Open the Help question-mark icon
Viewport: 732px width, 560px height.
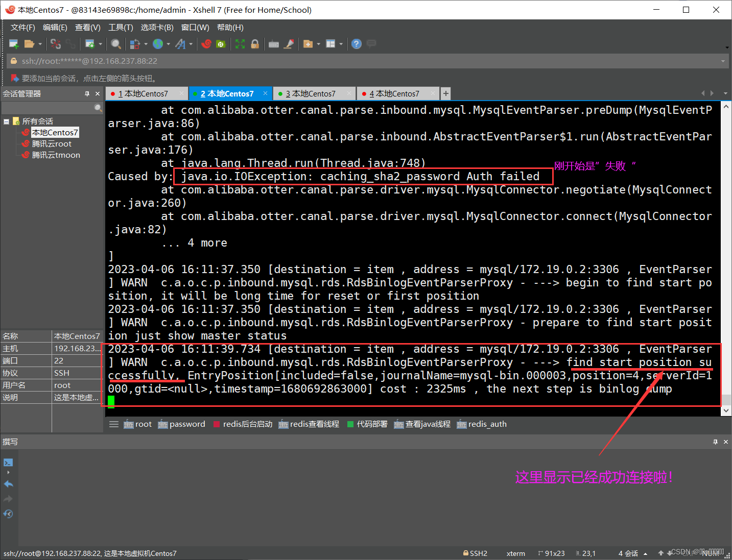356,44
